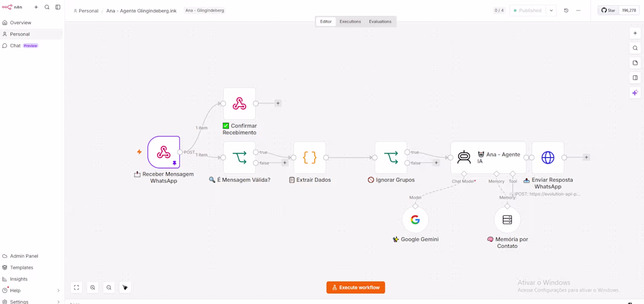Expand the Help menu
The image size is (644, 304).
point(32,291)
